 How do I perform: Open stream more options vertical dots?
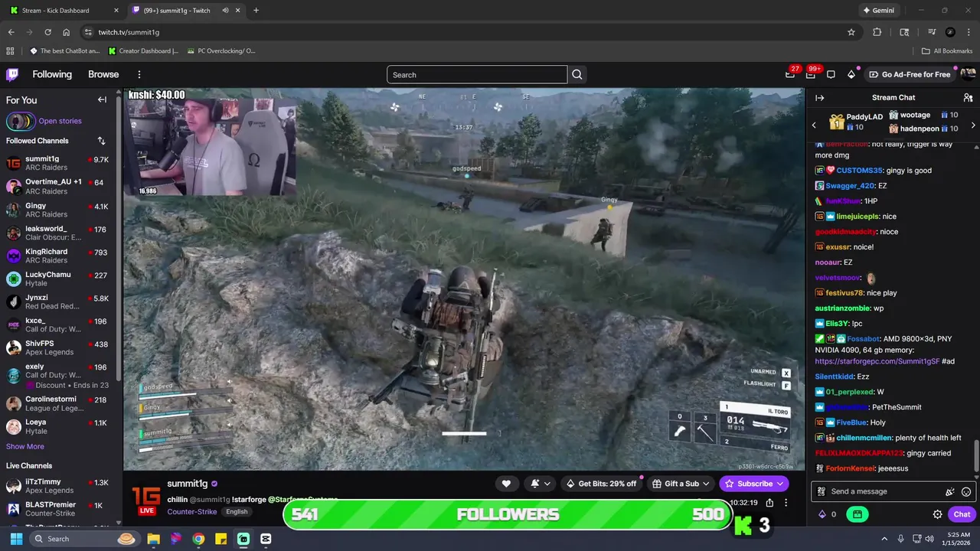pos(786,503)
